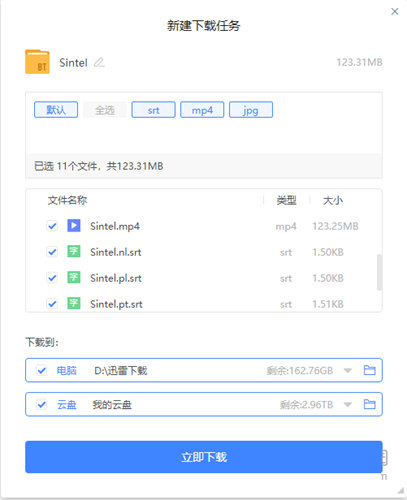
Task: Select the 全选 filter
Action: coord(105,110)
